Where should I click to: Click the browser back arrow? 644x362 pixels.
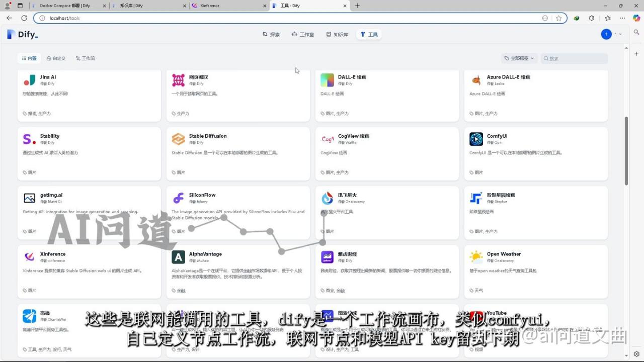9,18
